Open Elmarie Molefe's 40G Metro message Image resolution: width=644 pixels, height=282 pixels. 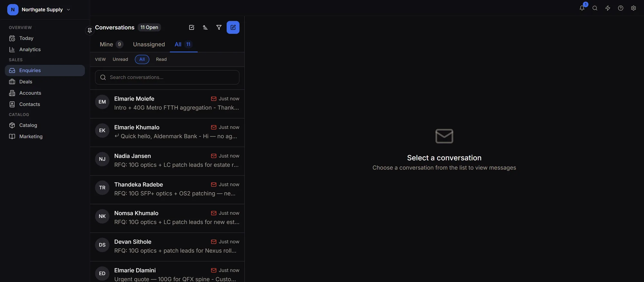167,104
